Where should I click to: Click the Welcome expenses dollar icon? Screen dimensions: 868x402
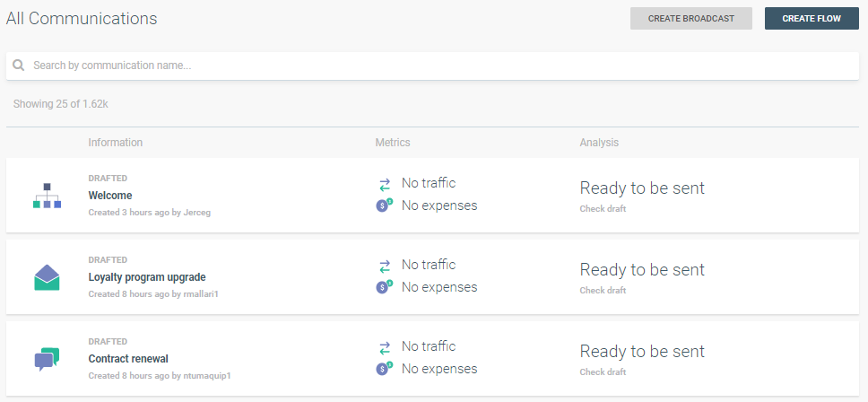tap(384, 205)
